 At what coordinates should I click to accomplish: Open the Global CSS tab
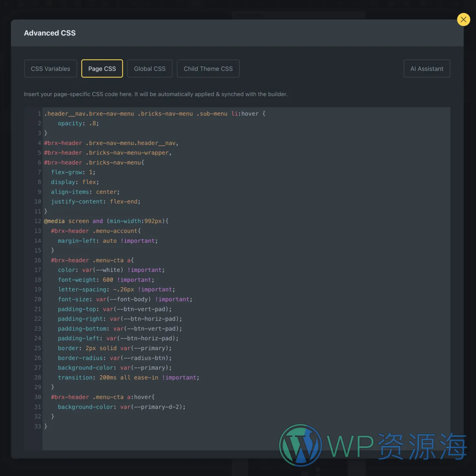(150, 69)
